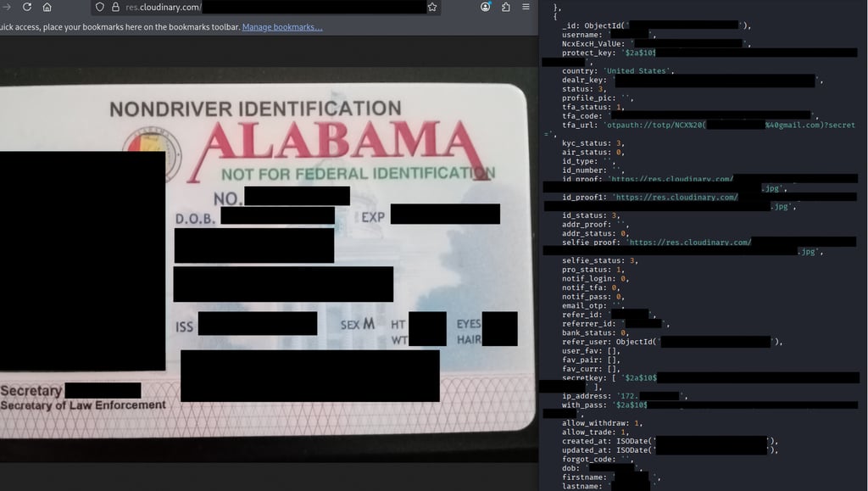Click the 'tfa_status: 1' line
This screenshot has height=491, width=868.
tap(593, 107)
